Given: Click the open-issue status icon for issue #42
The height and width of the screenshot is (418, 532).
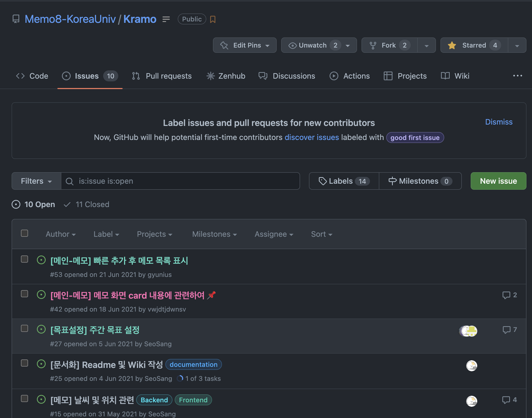Looking at the screenshot, I should 41,294.
